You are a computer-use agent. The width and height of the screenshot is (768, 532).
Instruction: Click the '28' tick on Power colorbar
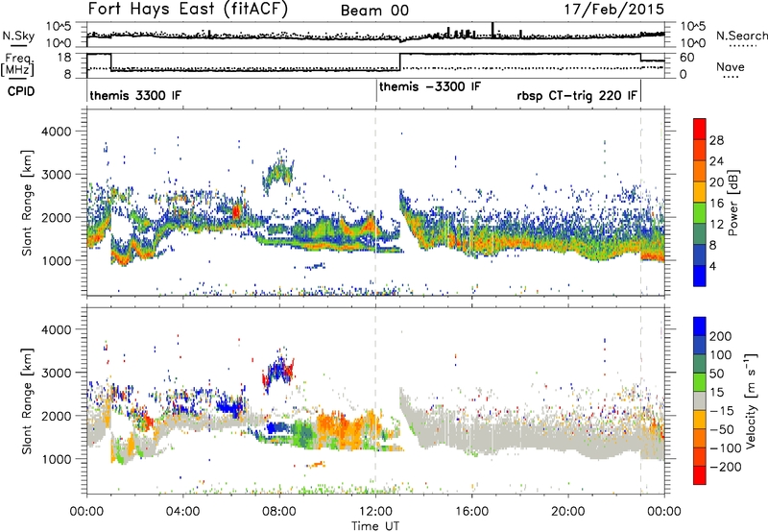pos(716,140)
